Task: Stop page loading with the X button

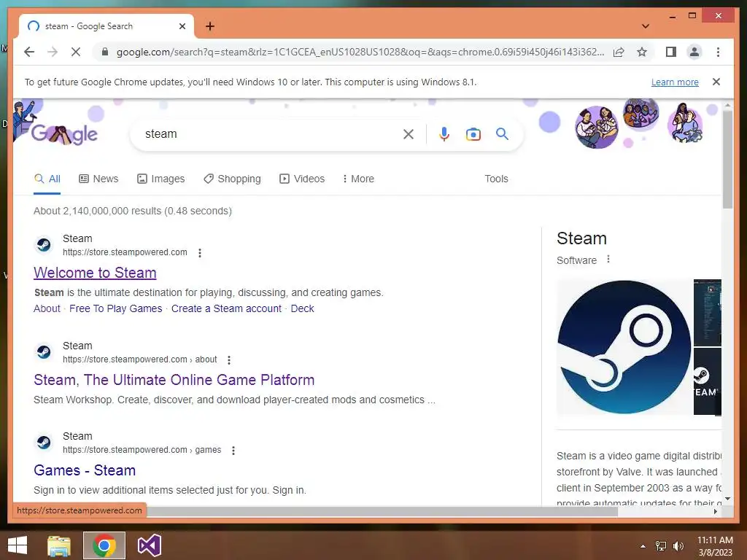Action: [76, 52]
